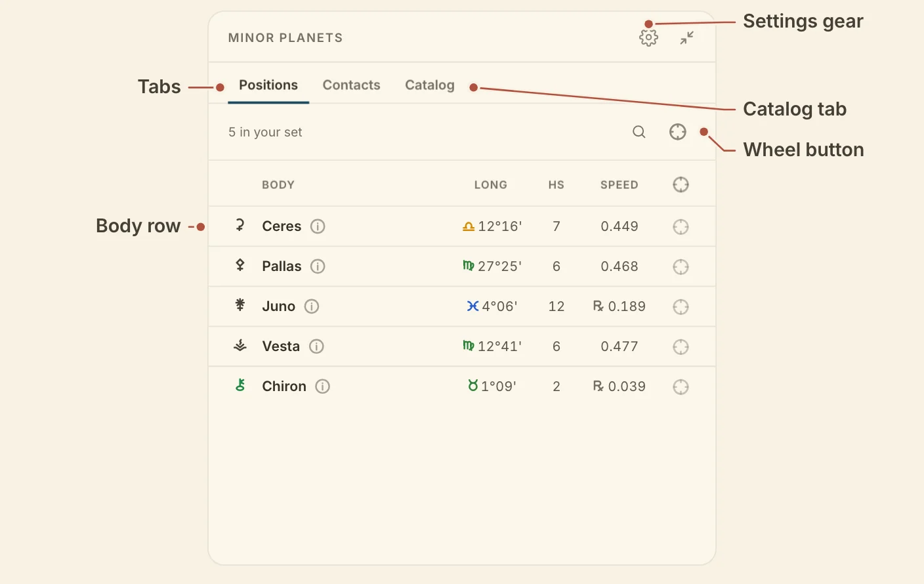The width and height of the screenshot is (924, 584).
Task: Click the search magnifier icon
Action: tap(639, 132)
